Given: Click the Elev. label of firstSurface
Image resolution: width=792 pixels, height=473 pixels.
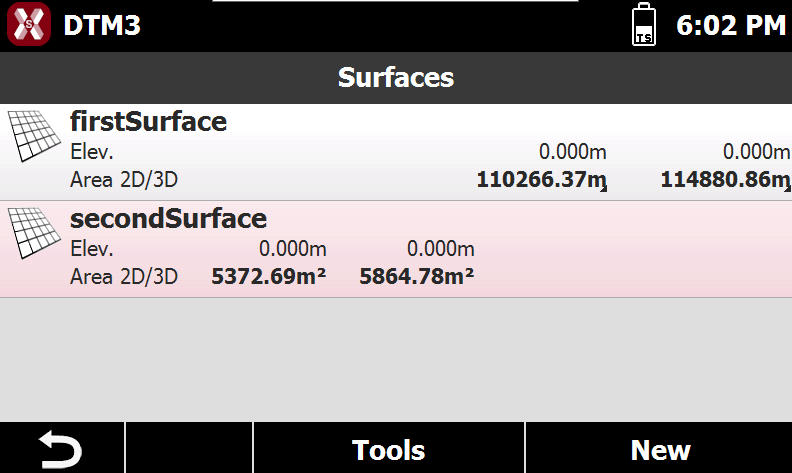Looking at the screenshot, I should (x=91, y=152).
